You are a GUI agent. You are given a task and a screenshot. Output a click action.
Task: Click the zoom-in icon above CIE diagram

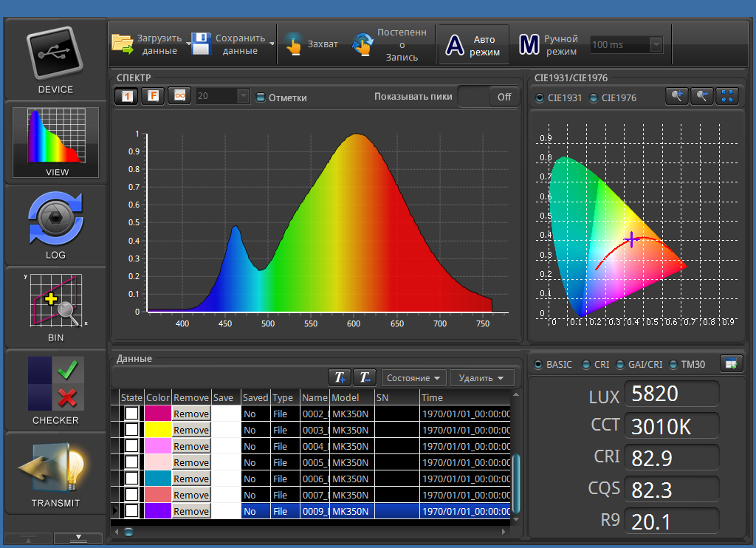(676, 97)
